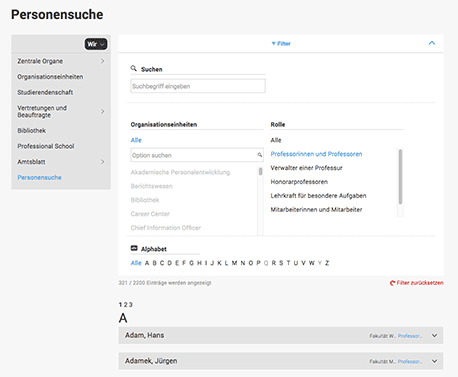This screenshot has height=377, width=458.
Task: Click the Filter funnel label at top
Action: click(x=281, y=44)
